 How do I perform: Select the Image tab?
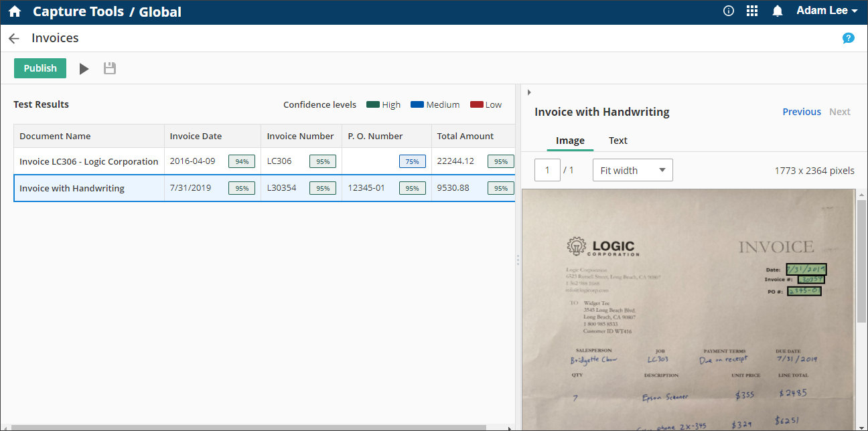click(x=570, y=141)
